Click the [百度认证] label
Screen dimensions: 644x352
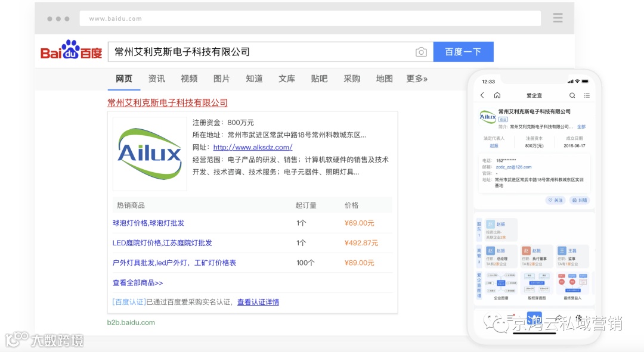pyautogui.click(x=129, y=302)
